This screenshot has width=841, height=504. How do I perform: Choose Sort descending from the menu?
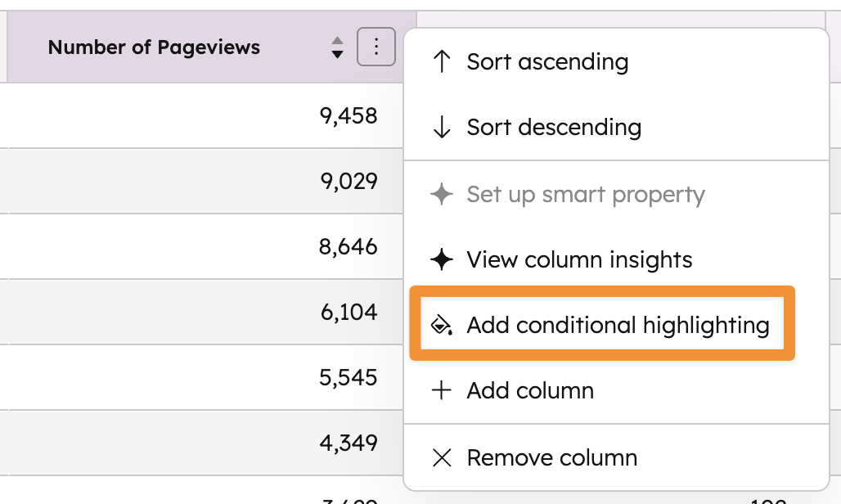tap(554, 128)
